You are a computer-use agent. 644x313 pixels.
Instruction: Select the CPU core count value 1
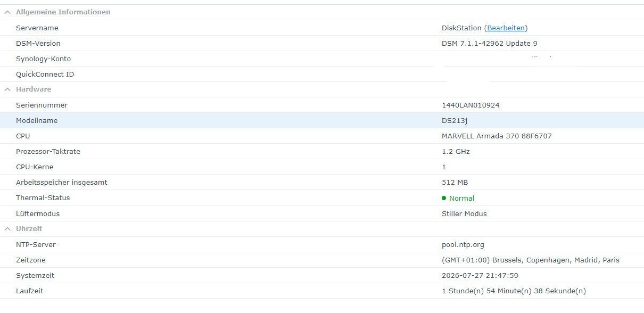[x=444, y=167]
